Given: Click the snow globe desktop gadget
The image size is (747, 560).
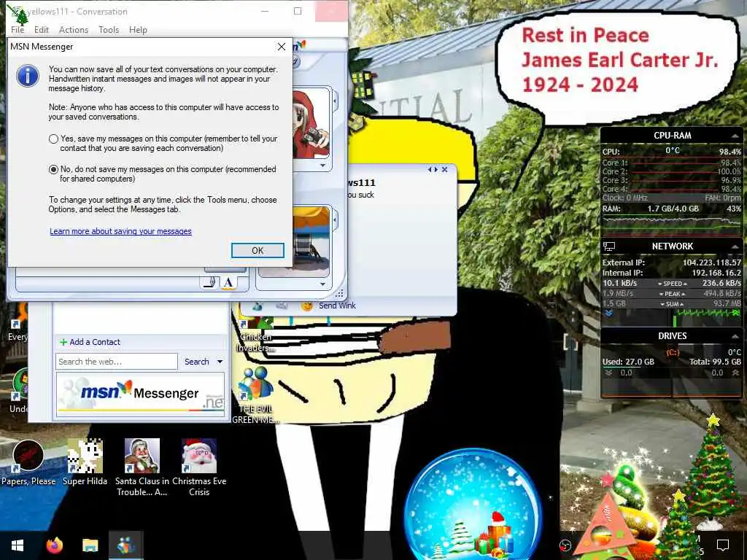Looking at the screenshot, I should pos(473,505).
